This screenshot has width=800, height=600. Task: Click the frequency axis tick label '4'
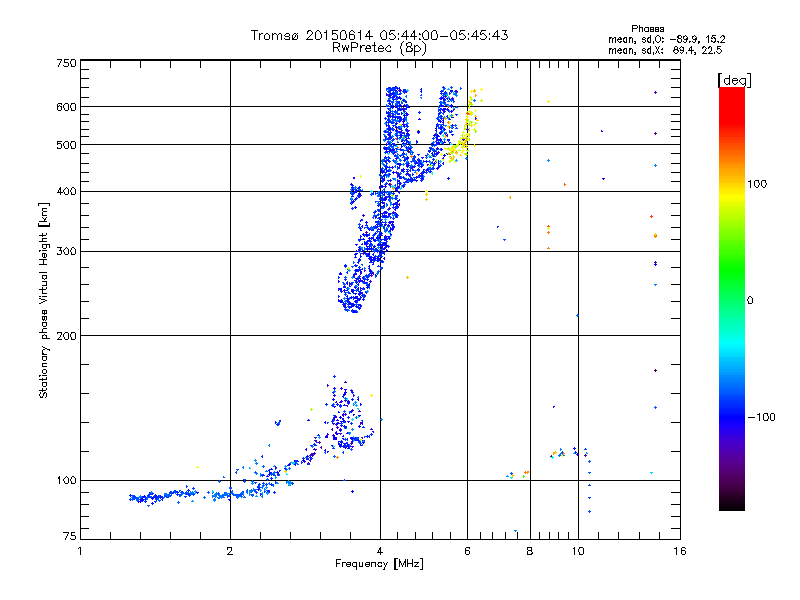(x=380, y=551)
